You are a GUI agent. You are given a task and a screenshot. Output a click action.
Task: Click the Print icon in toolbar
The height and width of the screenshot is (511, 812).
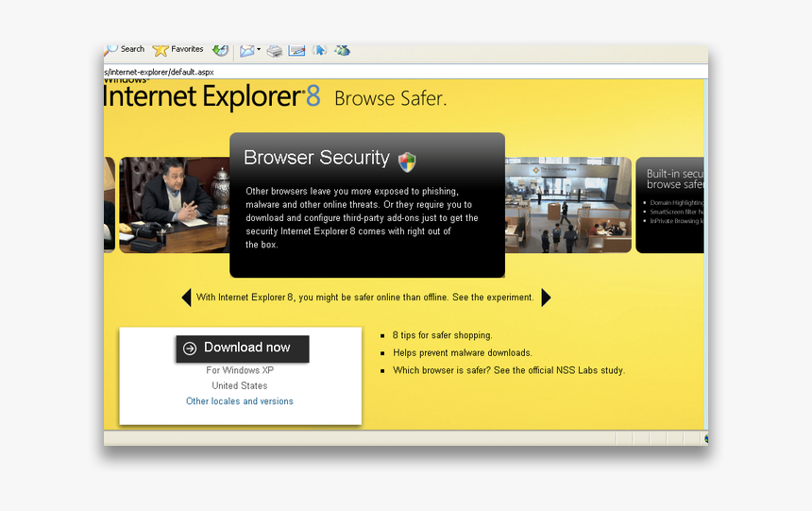pyautogui.click(x=275, y=50)
